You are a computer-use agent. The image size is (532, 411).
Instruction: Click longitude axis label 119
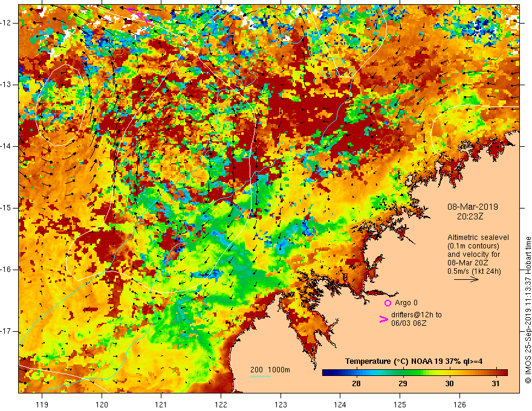coord(42,404)
